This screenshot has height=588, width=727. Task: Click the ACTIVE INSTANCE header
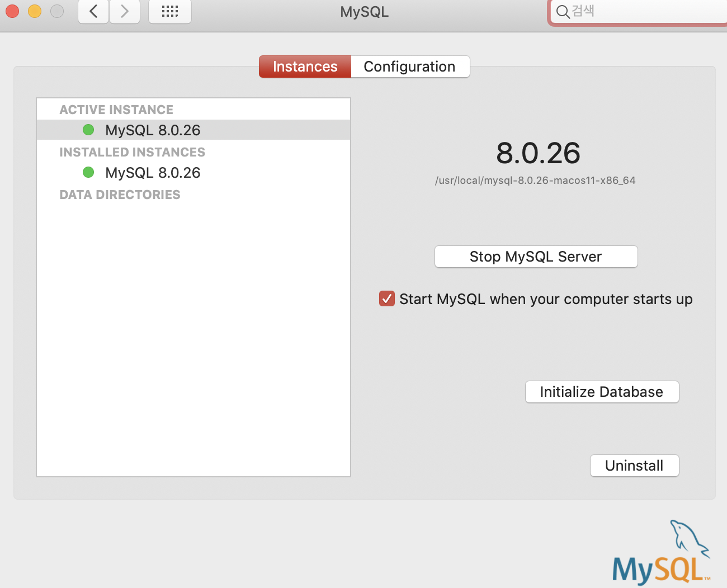116,110
